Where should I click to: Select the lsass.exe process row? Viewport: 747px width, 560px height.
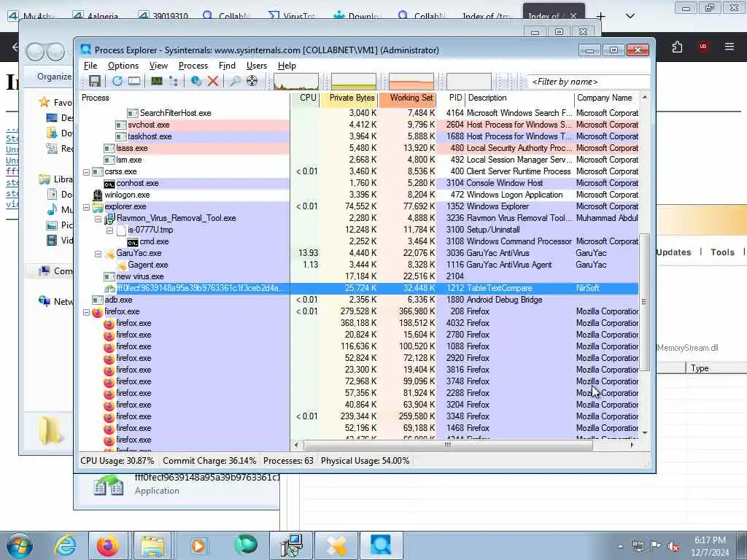(359, 148)
